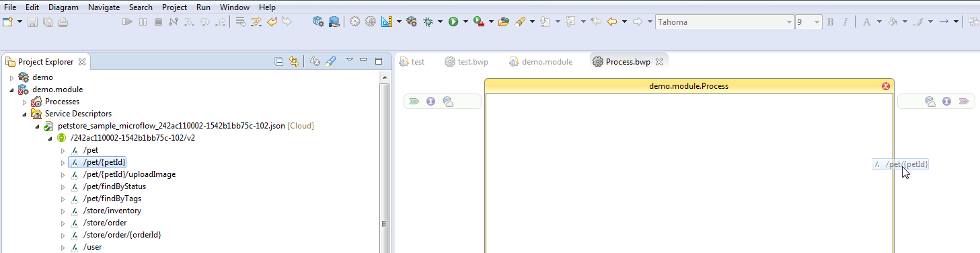Viewport: 980px width, 253px height.
Task: Click the Open folder icon in toolbar
Action: coord(503,22)
